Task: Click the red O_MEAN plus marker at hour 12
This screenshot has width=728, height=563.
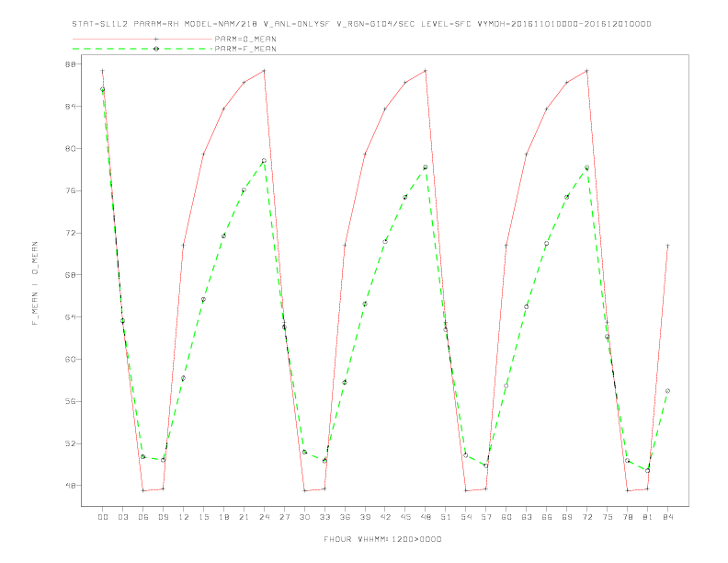Action: (184, 246)
